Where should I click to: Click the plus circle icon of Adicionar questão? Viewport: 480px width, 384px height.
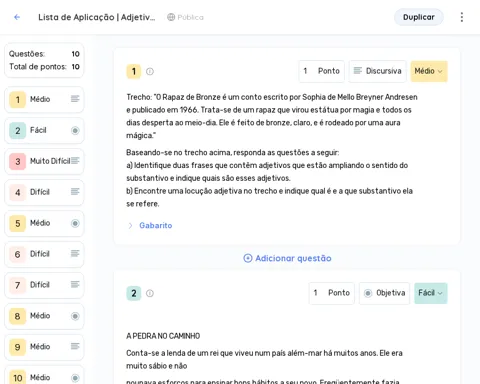tap(248, 258)
